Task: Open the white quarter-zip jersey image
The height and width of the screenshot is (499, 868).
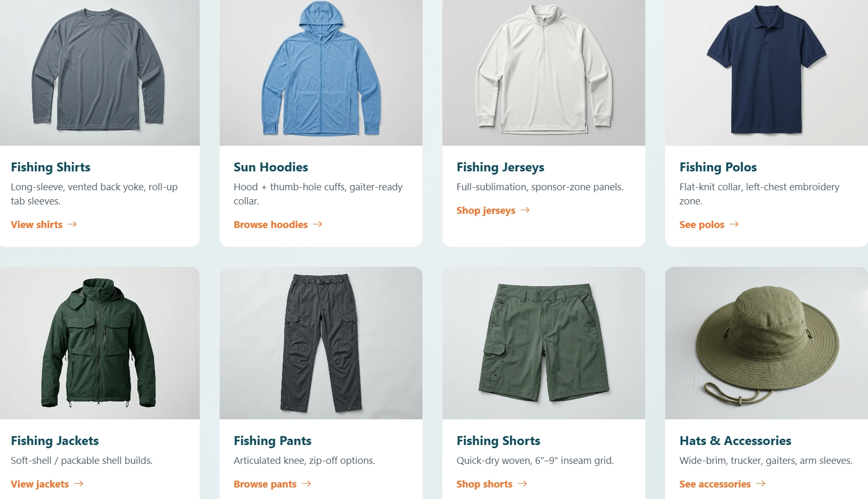Action: [x=544, y=73]
